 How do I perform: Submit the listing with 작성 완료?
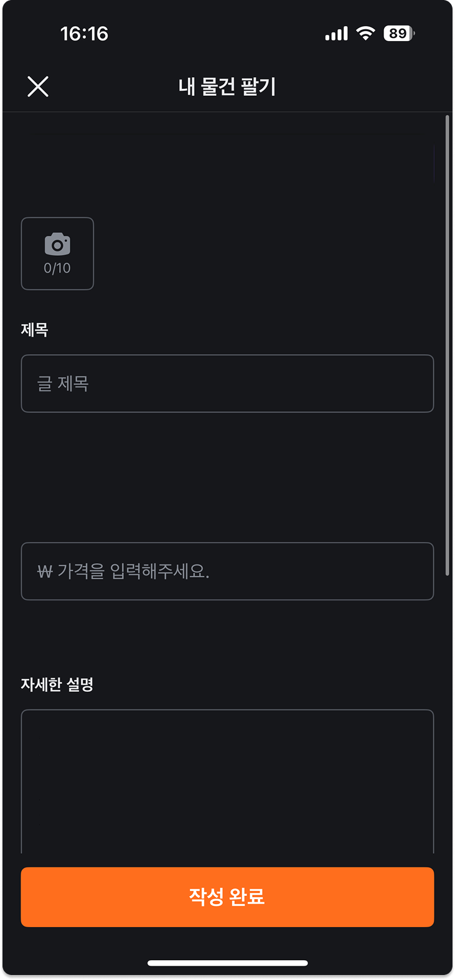[x=227, y=897]
